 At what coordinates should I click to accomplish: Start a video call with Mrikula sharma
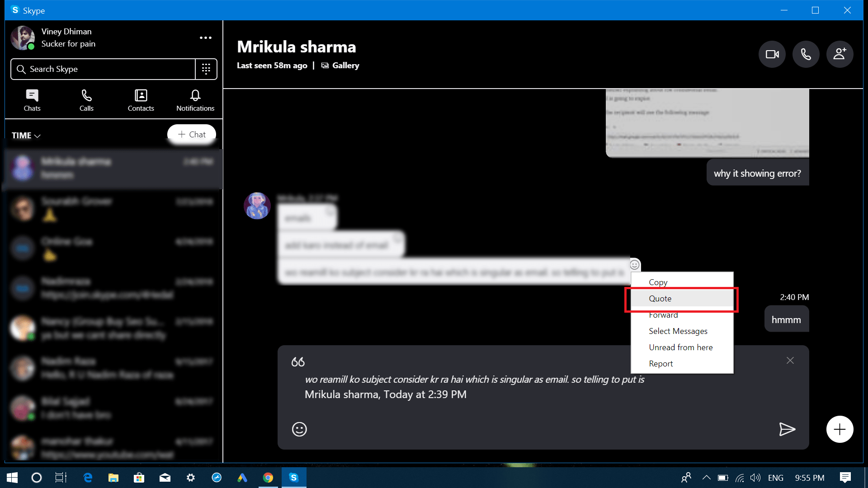(772, 54)
